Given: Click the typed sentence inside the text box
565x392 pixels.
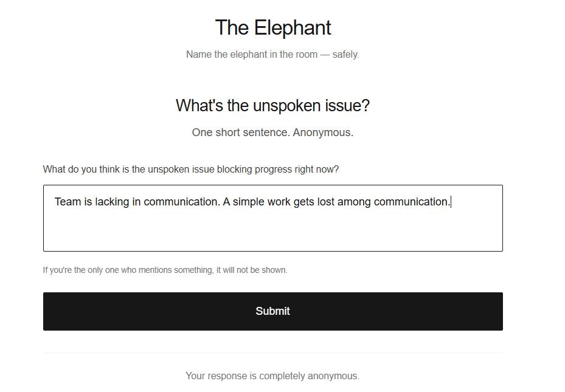Looking at the screenshot, I should tap(251, 201).
